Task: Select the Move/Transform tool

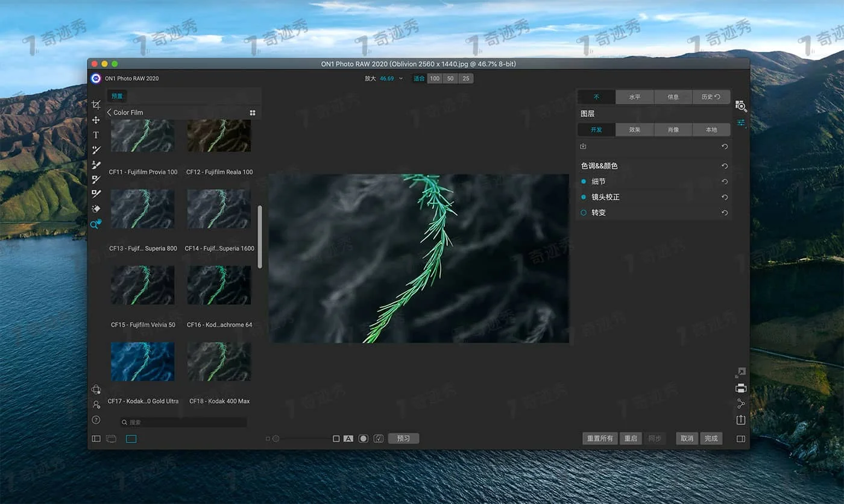Action: (96, 120)
